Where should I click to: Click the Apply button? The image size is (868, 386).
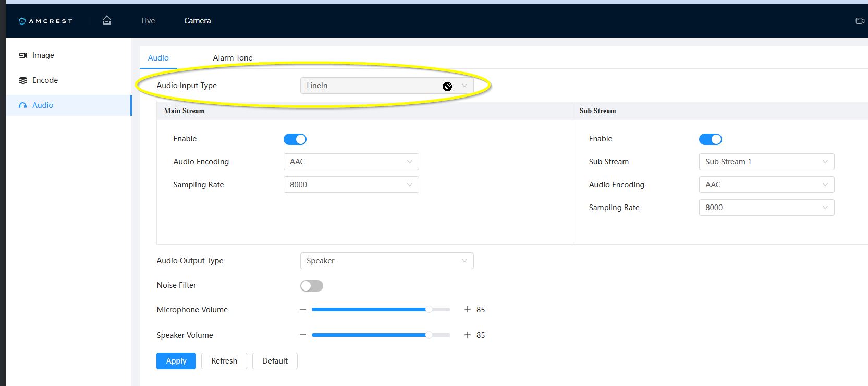176,361
